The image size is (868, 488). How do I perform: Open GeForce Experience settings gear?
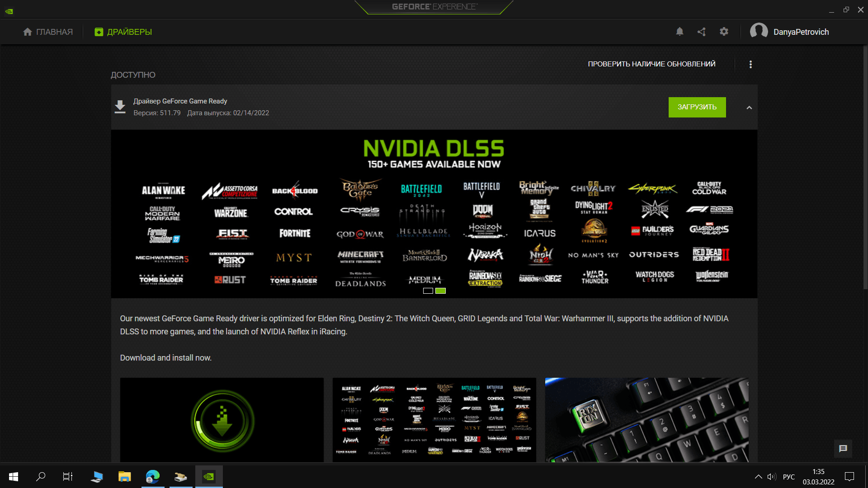[724, 32]
